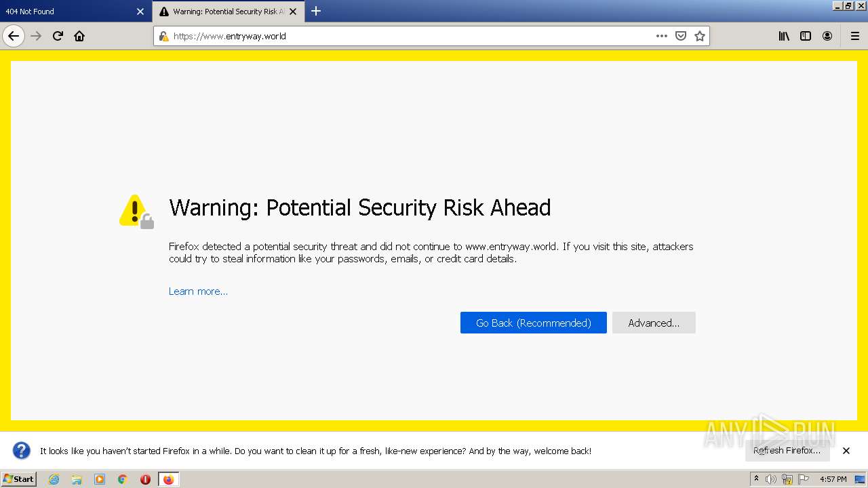Viewport: 868px width, 488px height.
Task: Open Action Center flag icon
Action: [804, 479]
